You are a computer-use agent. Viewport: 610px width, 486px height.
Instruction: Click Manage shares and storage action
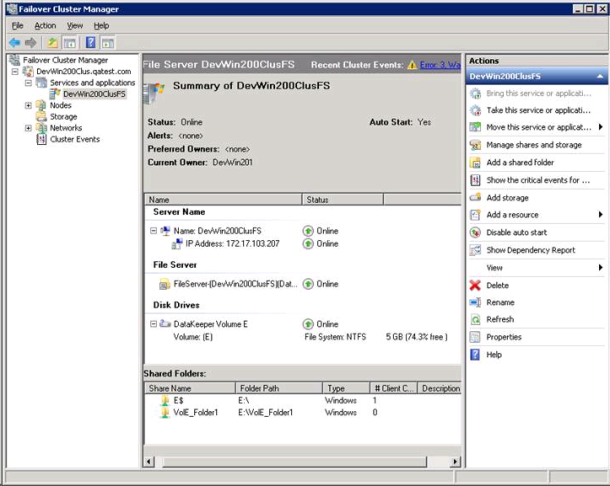click(534, 145)
